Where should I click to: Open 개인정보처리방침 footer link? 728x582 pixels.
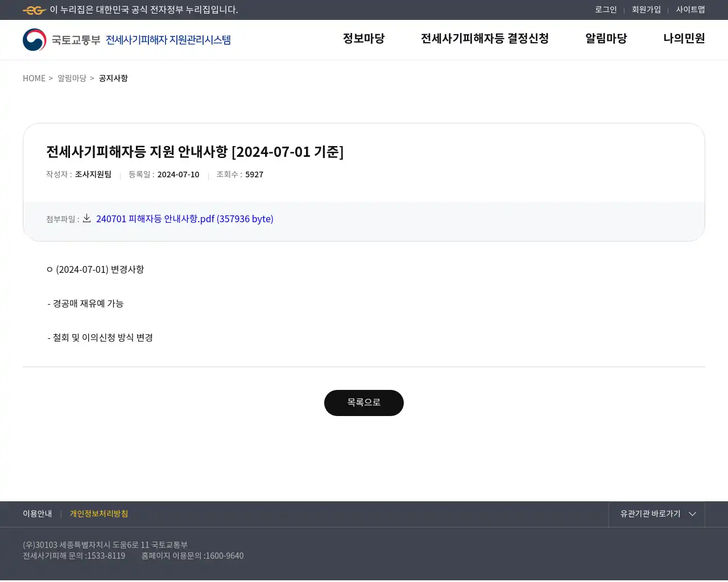click(x=99, y=514)
